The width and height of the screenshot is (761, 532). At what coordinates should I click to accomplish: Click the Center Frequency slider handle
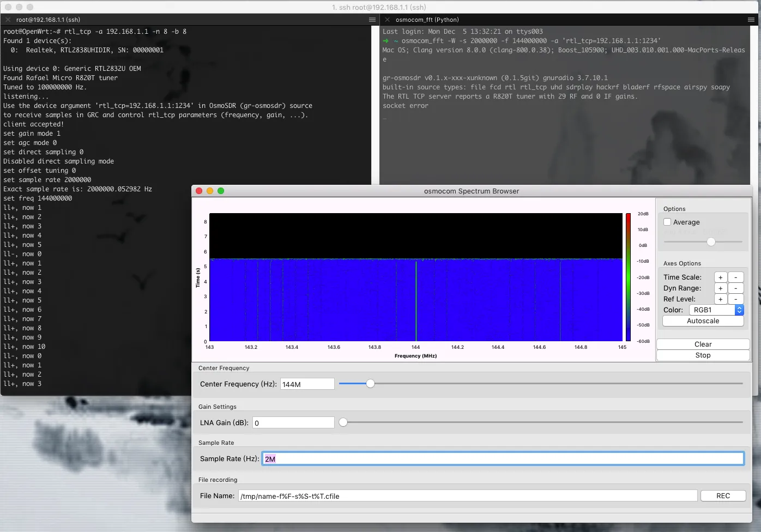(x=371, y=384)
